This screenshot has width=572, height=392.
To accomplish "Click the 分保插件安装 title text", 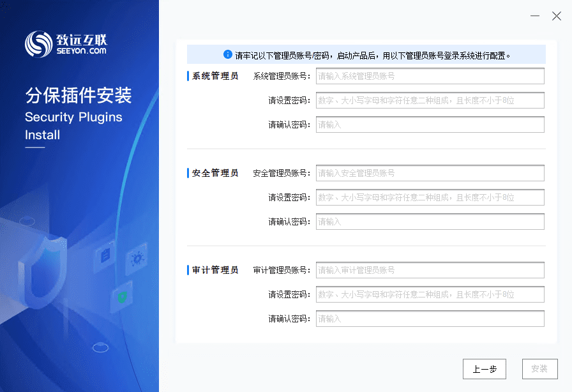I will click(79, 96).
